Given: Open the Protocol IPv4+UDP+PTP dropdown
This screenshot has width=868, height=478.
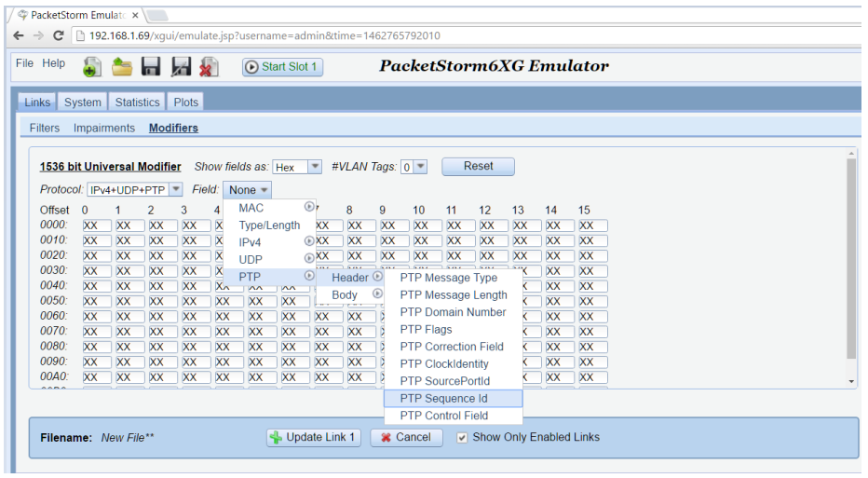Looking at the screenshot, I should pyautogui.click(x=176, y=189).
